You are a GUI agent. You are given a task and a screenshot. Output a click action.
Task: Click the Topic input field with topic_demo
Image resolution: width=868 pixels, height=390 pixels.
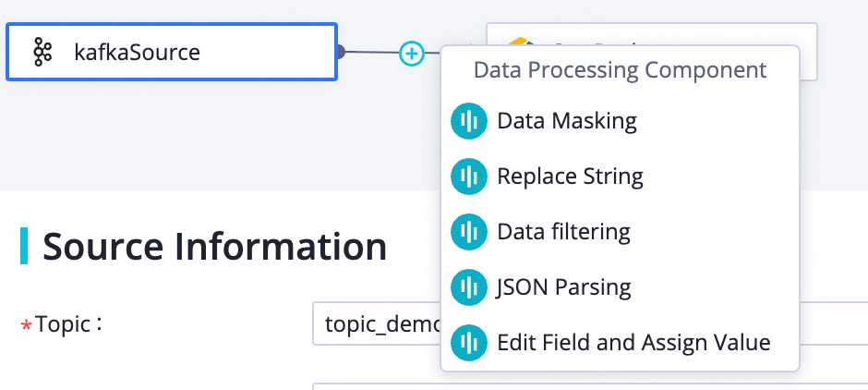tap(377, 323)
